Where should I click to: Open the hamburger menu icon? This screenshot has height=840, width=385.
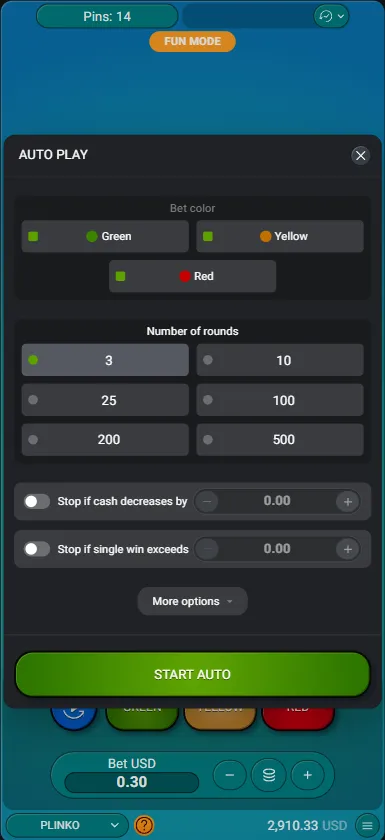click(367, 825)
